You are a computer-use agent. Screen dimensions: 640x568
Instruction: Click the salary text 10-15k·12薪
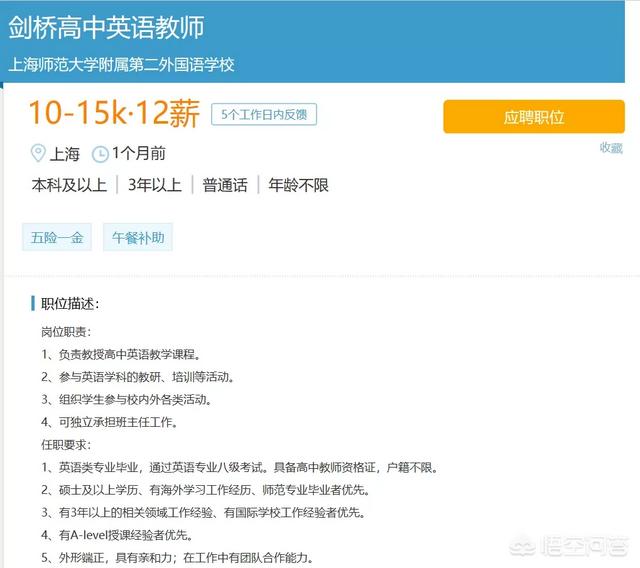[x=114, y=113]
